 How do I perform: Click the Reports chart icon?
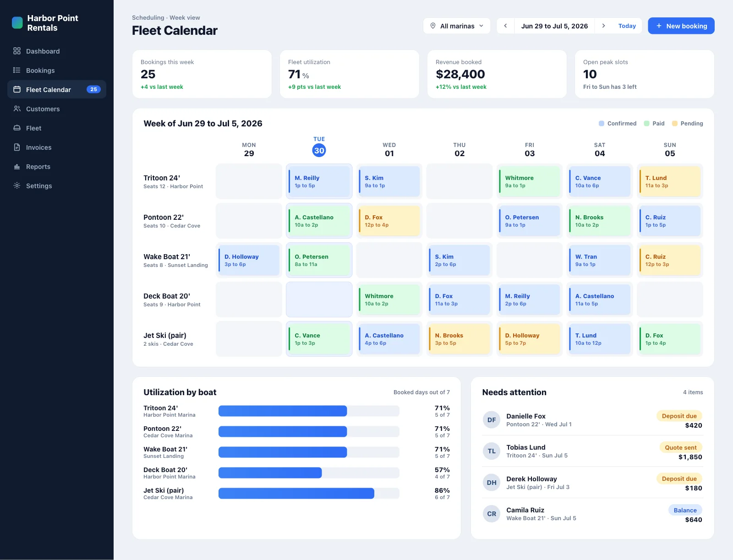coord(17,166)
